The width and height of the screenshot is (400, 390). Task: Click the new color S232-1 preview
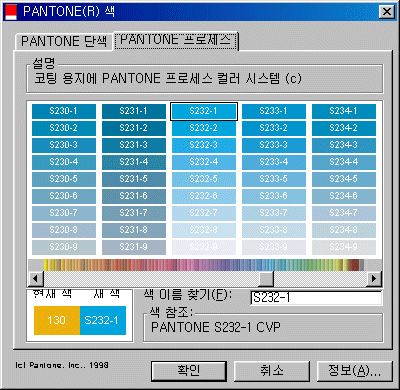tap(103, 320)
